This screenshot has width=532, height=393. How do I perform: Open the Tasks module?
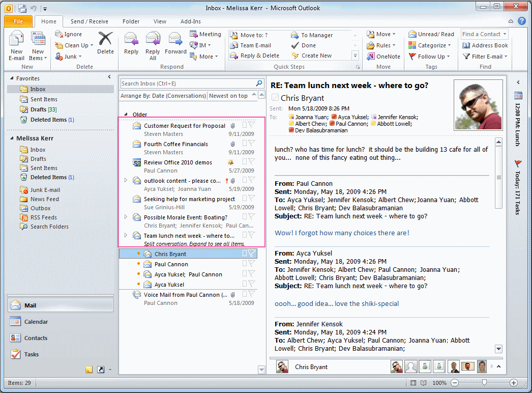pyautogui.click(x=31, y=354)
